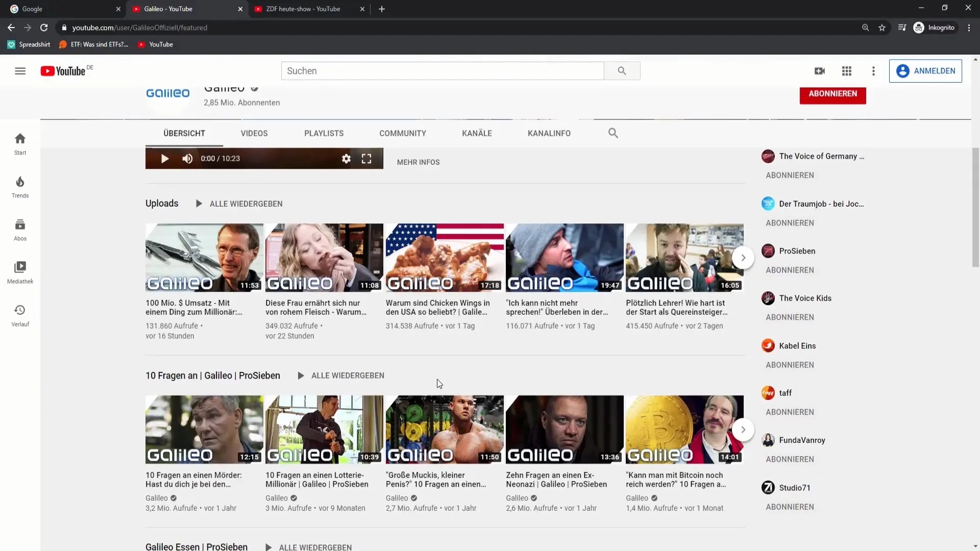Subscribe to ProSieben via ABONNIEREN
The width and height of the screenshot is (980, 551).
coord(790,270)
